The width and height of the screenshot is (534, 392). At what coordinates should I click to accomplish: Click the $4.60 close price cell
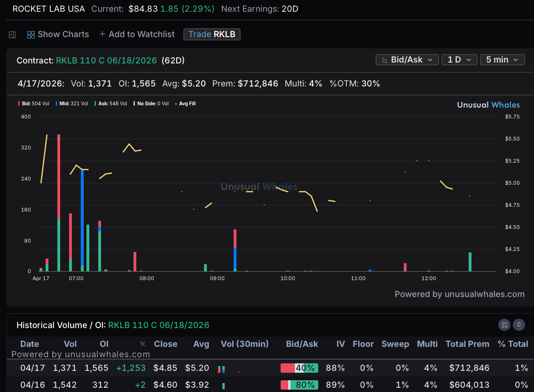(x=165, y=385)
